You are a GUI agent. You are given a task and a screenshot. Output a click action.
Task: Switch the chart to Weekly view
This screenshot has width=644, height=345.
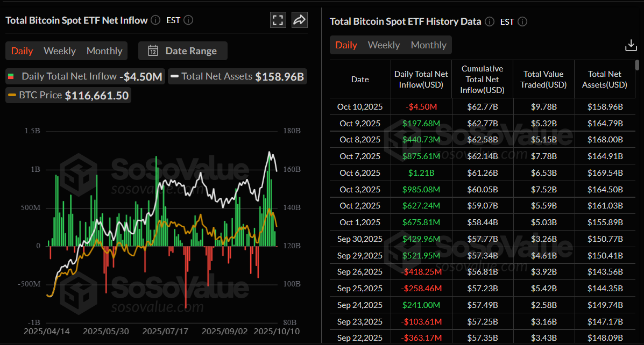point(59,51)
